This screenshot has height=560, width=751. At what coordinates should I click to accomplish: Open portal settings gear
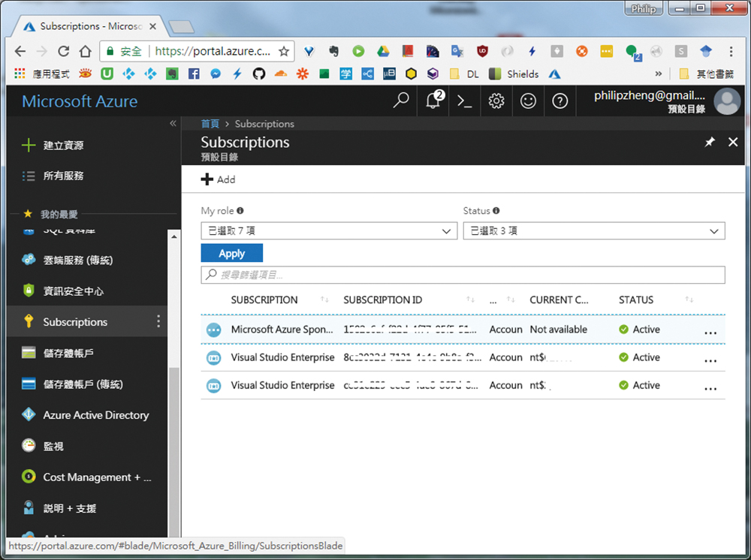tap(496, 101)
